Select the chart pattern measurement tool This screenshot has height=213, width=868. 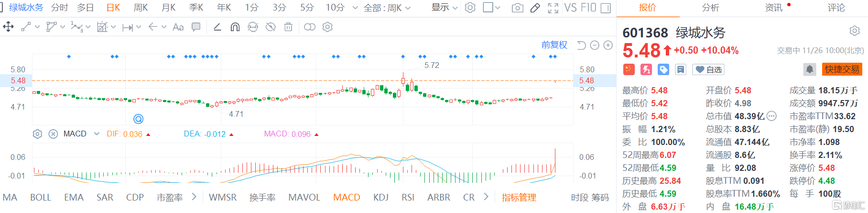pyautogui.click(x=102, y=27)
